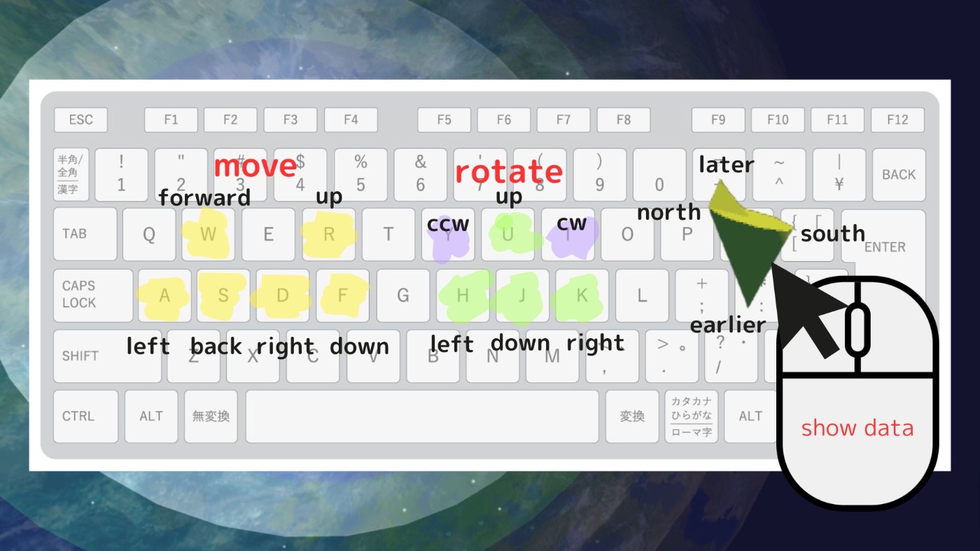Click the 半角/全角 漢字 key
980x551 pixels.
click(x=71, y=174)
